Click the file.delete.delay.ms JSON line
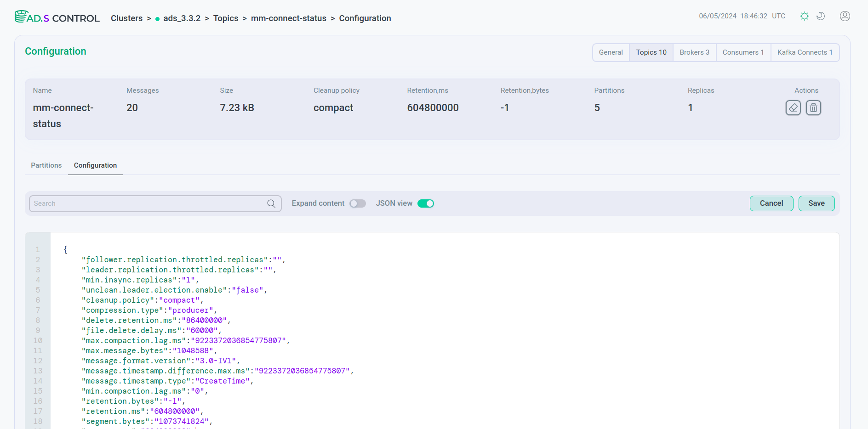Screen dimensions: 868x429 click(152, 330)
